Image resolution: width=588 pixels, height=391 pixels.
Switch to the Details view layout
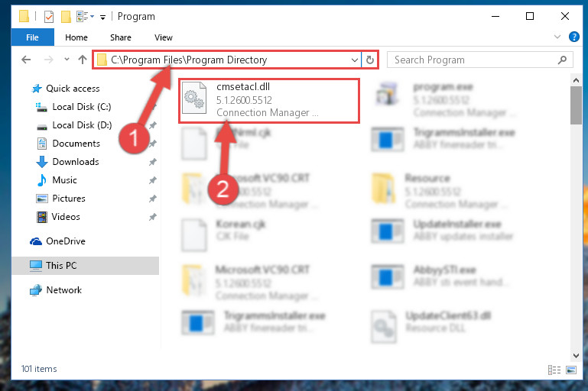click(554, 370)
